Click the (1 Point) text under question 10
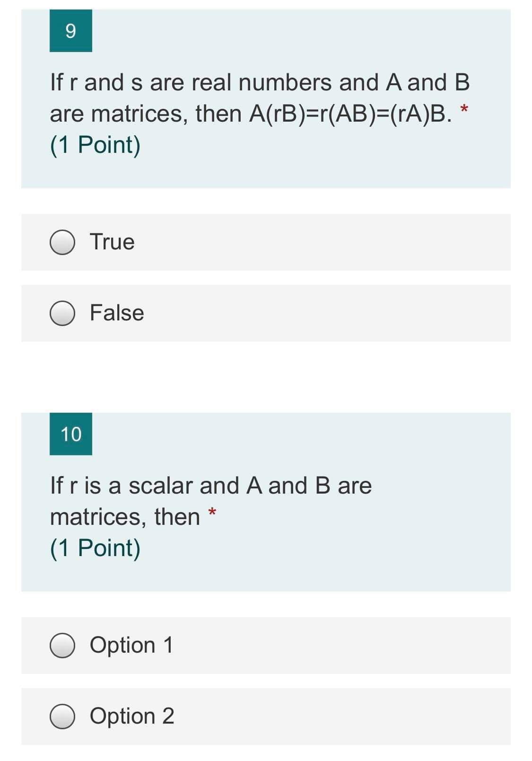 pos(95,547)
